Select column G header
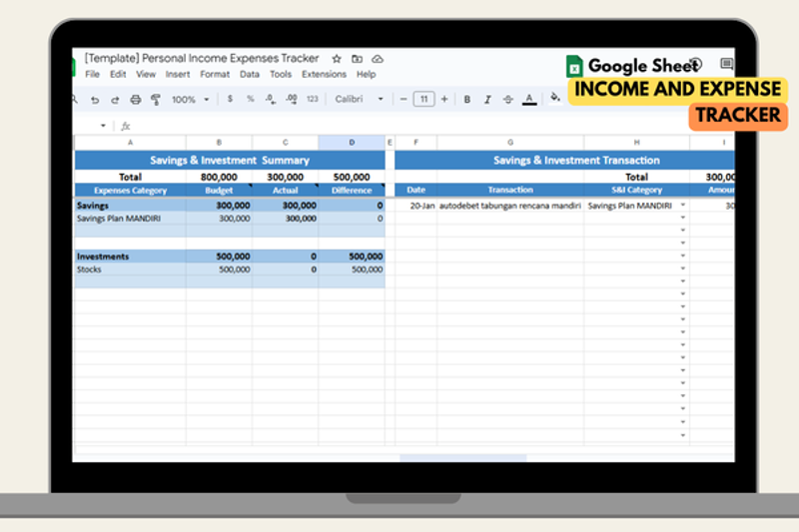 pos(510,143)
